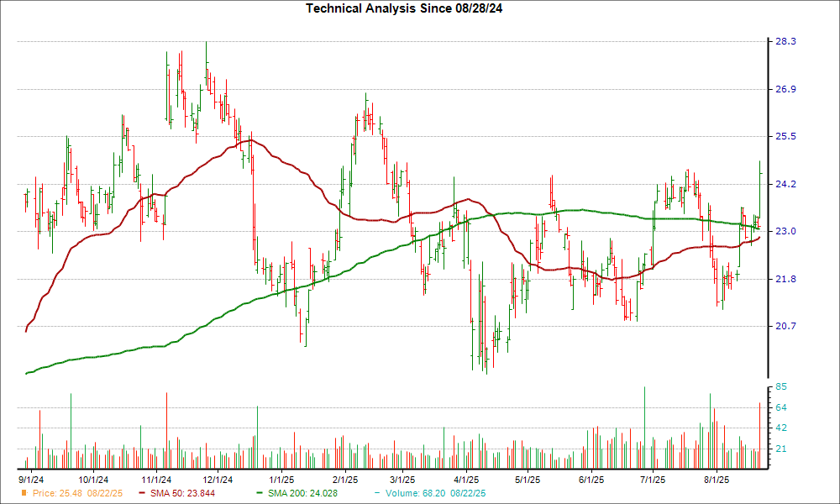Click the 85 volume axis label
This screenshot has width=840, height=504.
781,386
